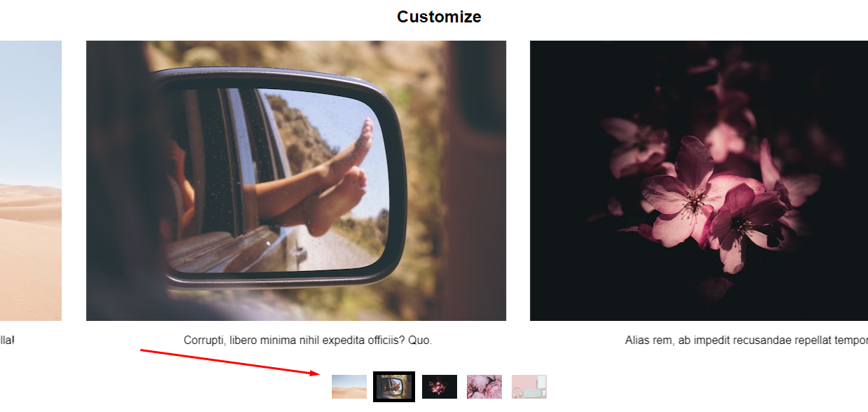868x412 pixels.
Task: Select the pink peonies thumbnail
Action: click(484, 387)
